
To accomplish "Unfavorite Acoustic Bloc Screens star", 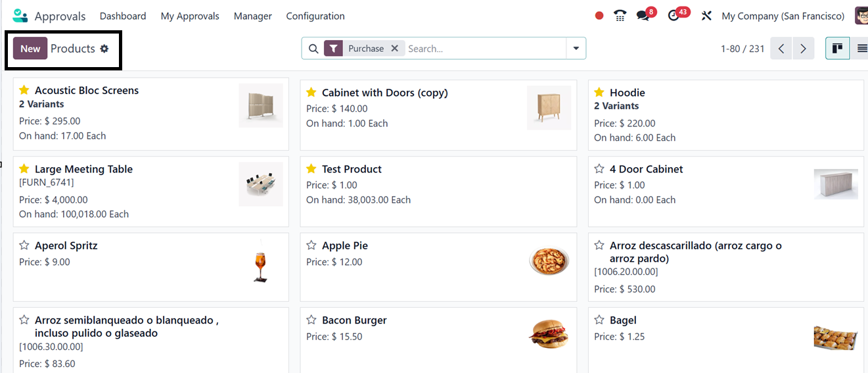I will point(24,90).
